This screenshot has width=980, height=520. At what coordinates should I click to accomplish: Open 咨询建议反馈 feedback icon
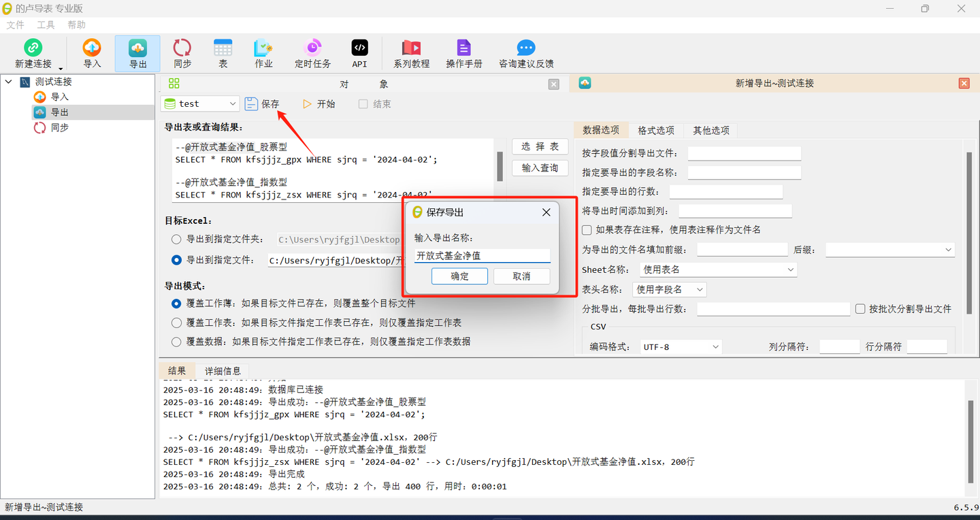point(526,48)
